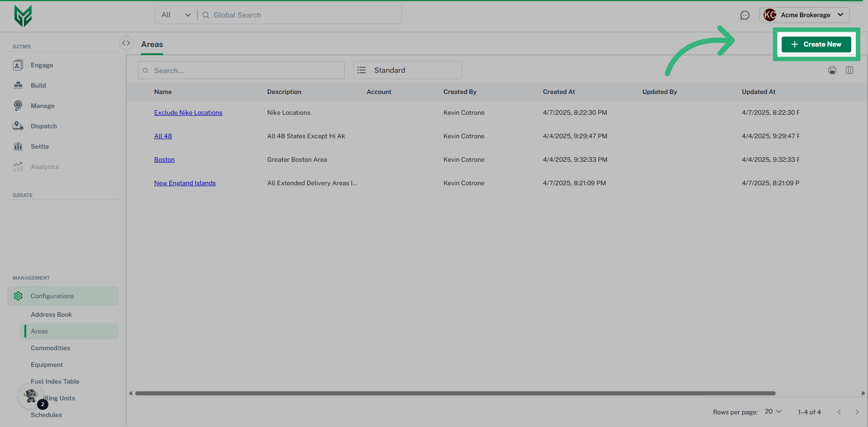This screenshot has width=868, height=427.
Task: Sort by the Name column header
Action: [x=163, y=92]
